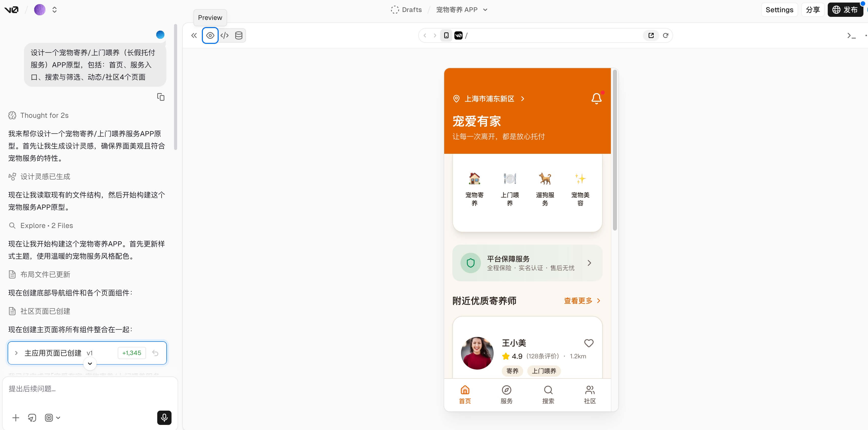The image size is (868, 430).
Task: Open 查看更多 to see more caretakers
Action: (x=578, y=301)
